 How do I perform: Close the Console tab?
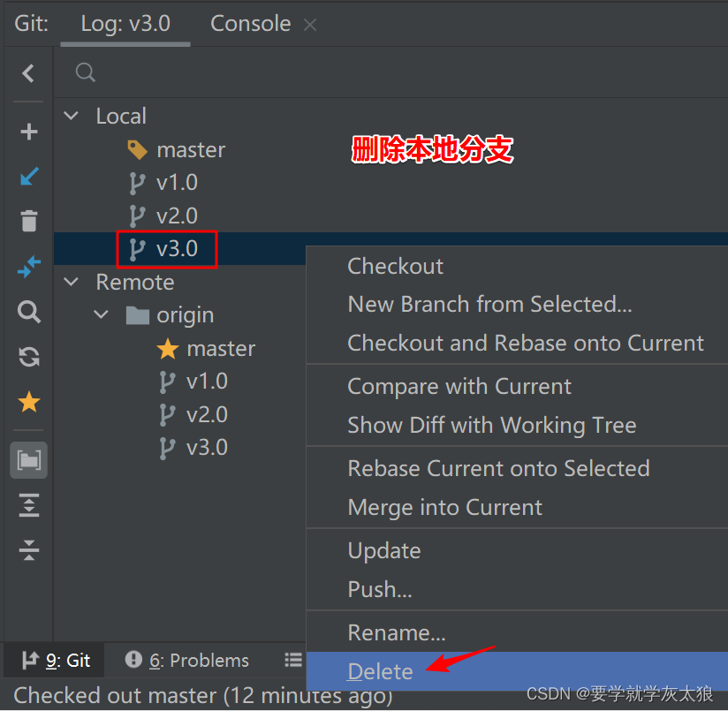(x=310, y=25)
